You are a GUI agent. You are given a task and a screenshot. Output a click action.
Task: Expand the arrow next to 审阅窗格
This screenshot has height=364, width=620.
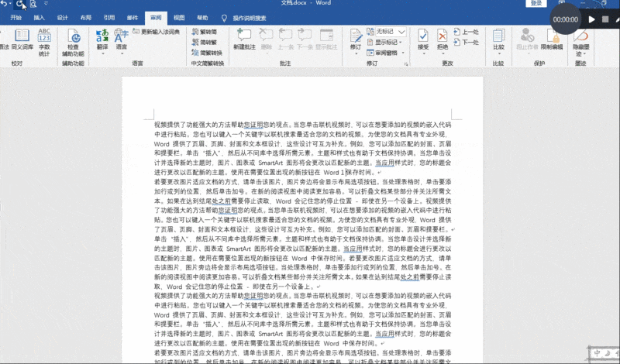click(403, 53)
